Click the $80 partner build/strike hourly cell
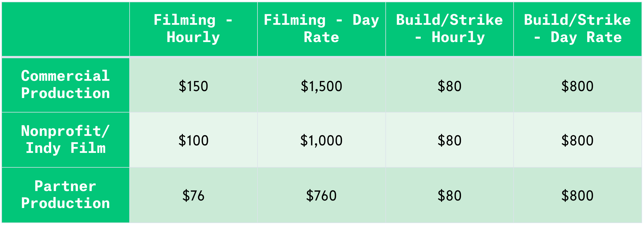This screenshot has width=644, height=225. tap(450, 195)
